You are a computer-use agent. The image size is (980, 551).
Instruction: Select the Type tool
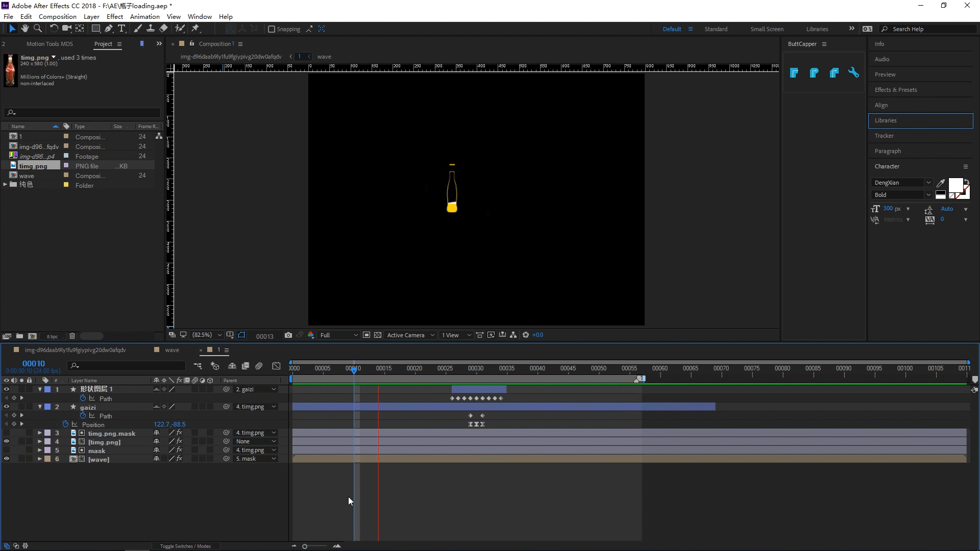click(121, 29)
